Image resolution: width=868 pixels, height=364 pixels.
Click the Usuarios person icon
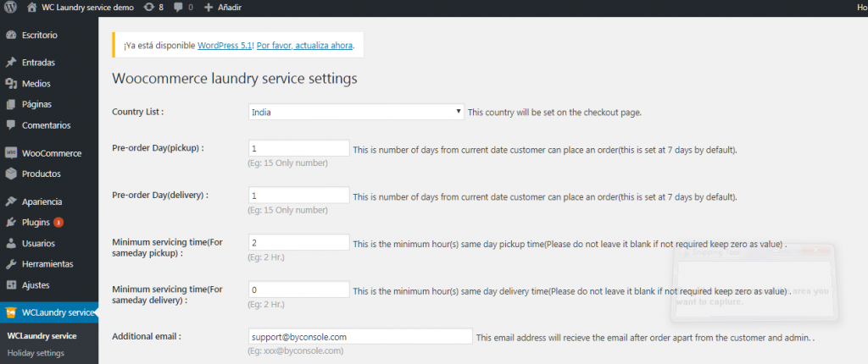point(10,244)
